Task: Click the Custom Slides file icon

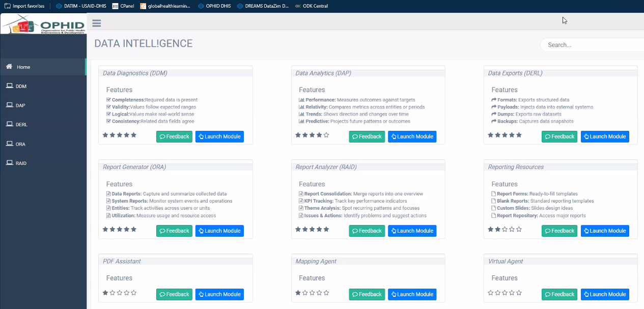Action: pyautogui.click(x=493, y=208)
